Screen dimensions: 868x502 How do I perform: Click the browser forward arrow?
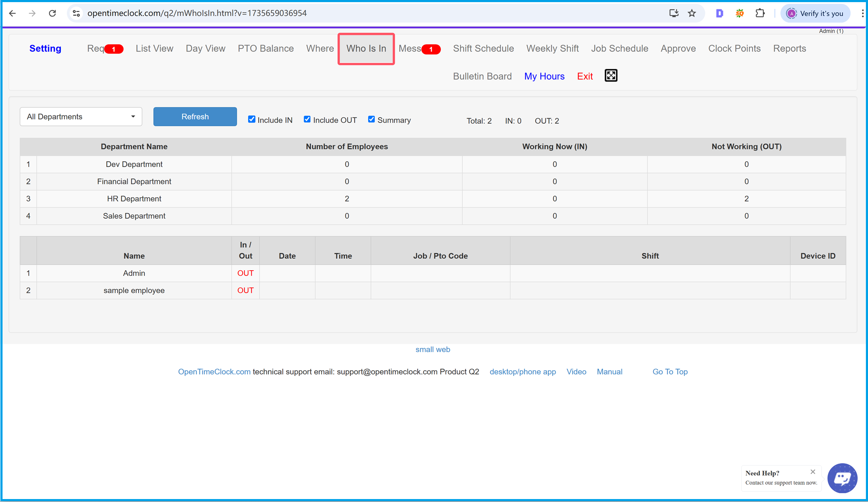(32, 13)
